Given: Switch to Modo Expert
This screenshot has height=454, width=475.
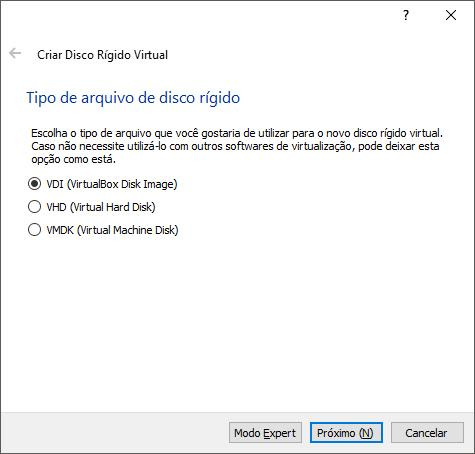Looking at the screenshot, I should pos(265,433).
